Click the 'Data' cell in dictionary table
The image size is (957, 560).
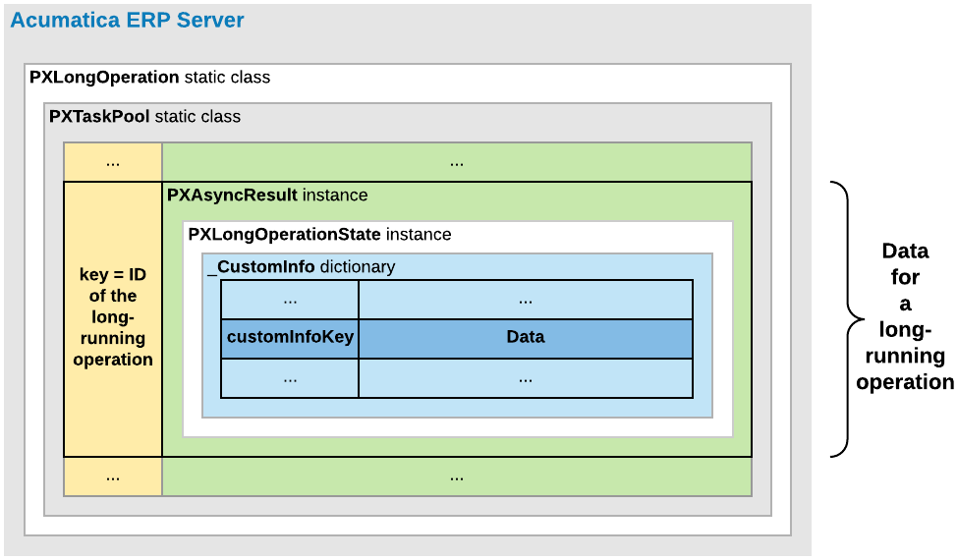pos(526,339)
